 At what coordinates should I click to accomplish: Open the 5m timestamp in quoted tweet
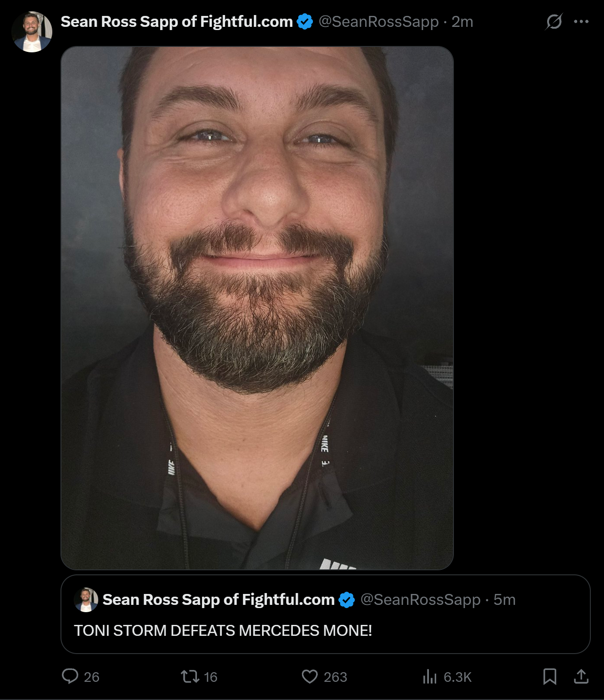pyautogui.click(x=504, y=600)
